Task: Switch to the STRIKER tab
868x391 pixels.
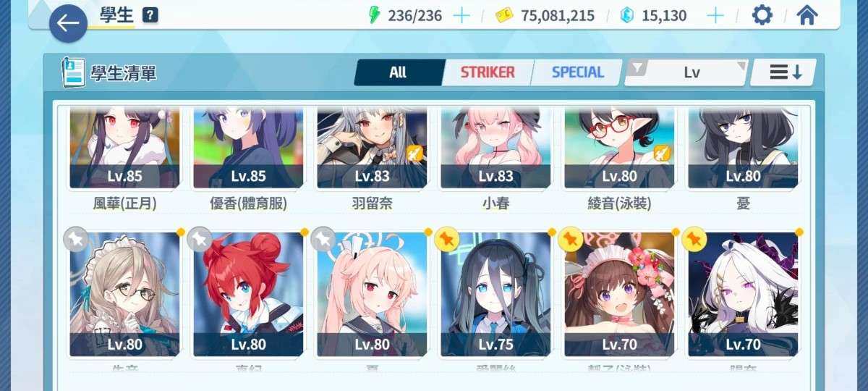Action: point(488,72)
